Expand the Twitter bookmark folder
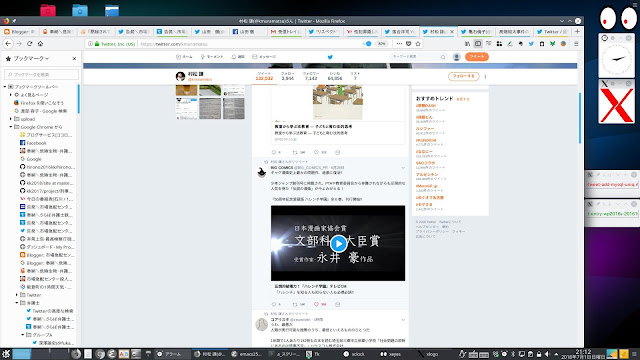640x360 pixels. point(17,295)
